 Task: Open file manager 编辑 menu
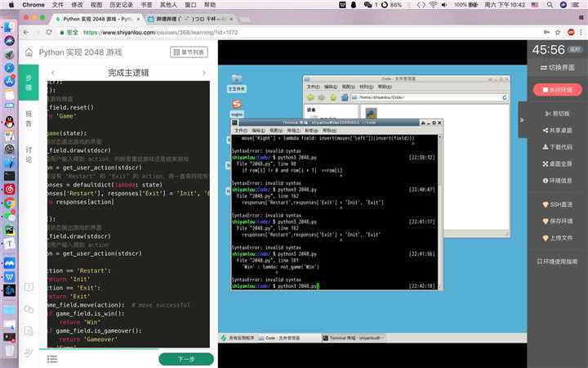331,87
